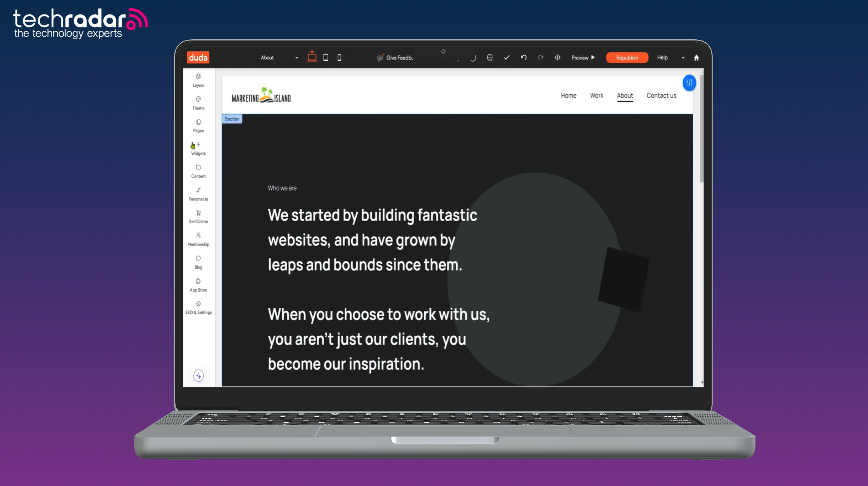Screen dimensions: 868x486
Task: Open the Sell Online panel
Action: click(198, 216)
